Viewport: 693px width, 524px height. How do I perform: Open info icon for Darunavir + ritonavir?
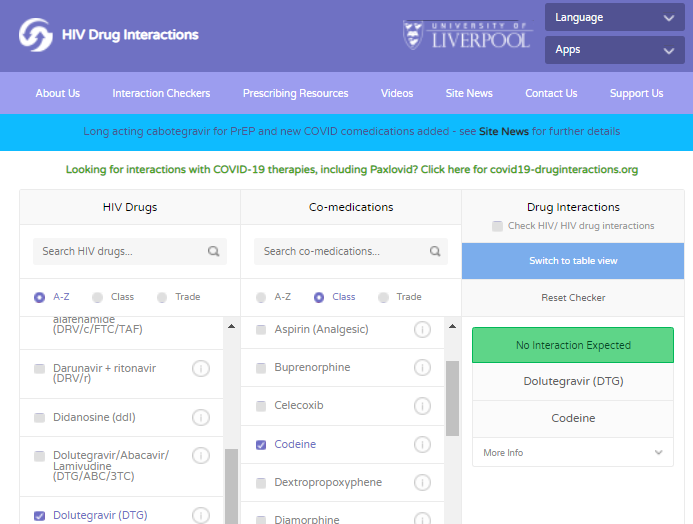[201, 368]
